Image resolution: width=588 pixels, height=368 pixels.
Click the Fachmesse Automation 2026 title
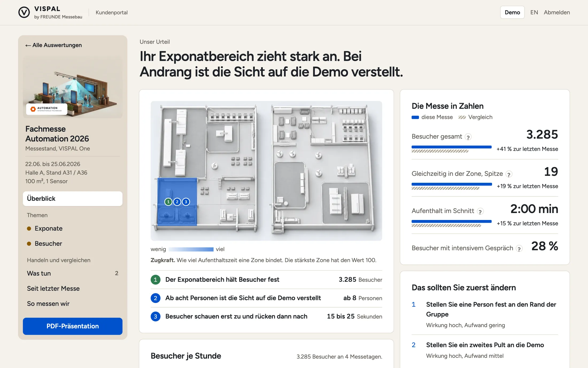(57, 134)
